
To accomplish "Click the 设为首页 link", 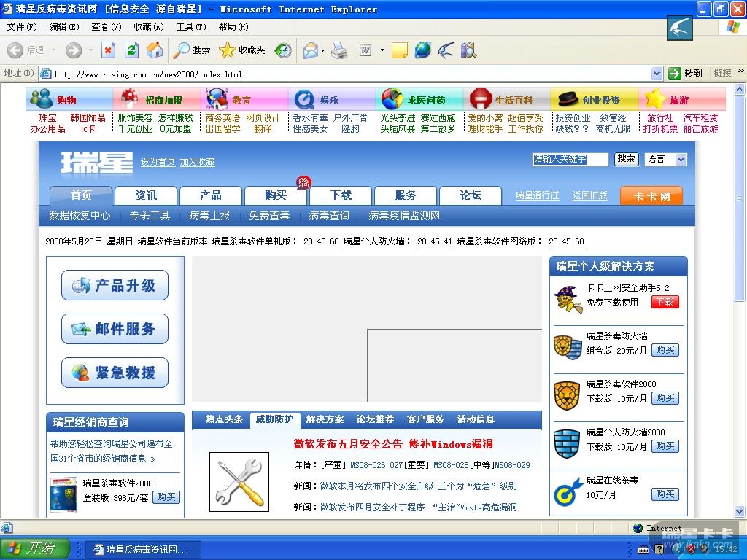I will (158, 162).
